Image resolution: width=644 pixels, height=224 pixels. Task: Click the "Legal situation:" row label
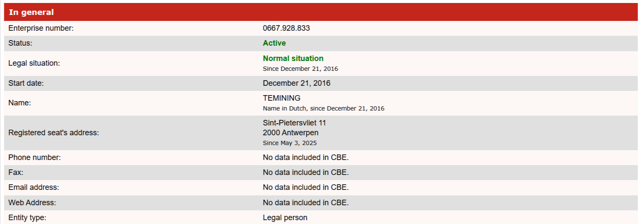(34, 63)
